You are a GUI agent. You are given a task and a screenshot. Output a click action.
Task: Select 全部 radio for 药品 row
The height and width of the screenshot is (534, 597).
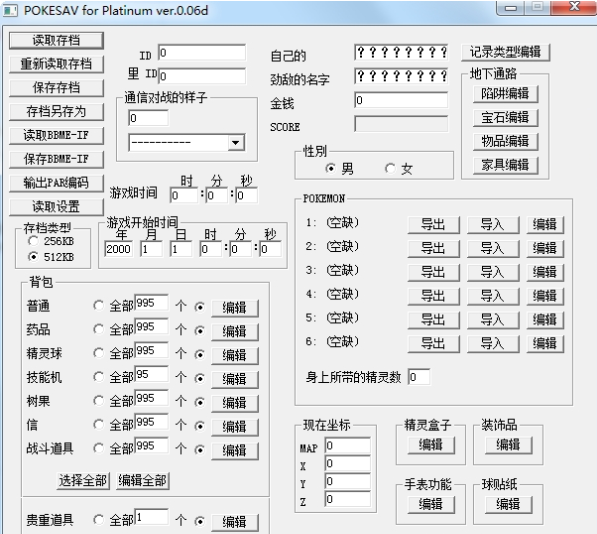pos(98,329)
